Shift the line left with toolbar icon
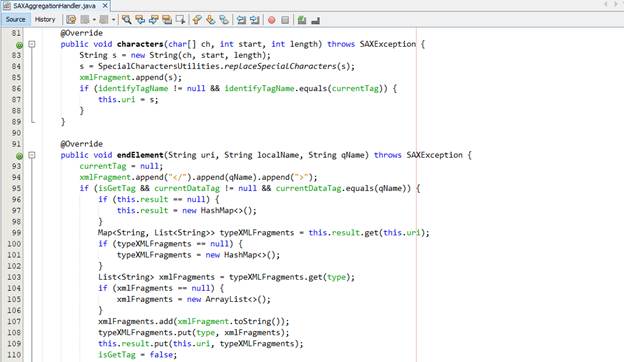This screenshot has width=624, height=362. tap(241, 19)
